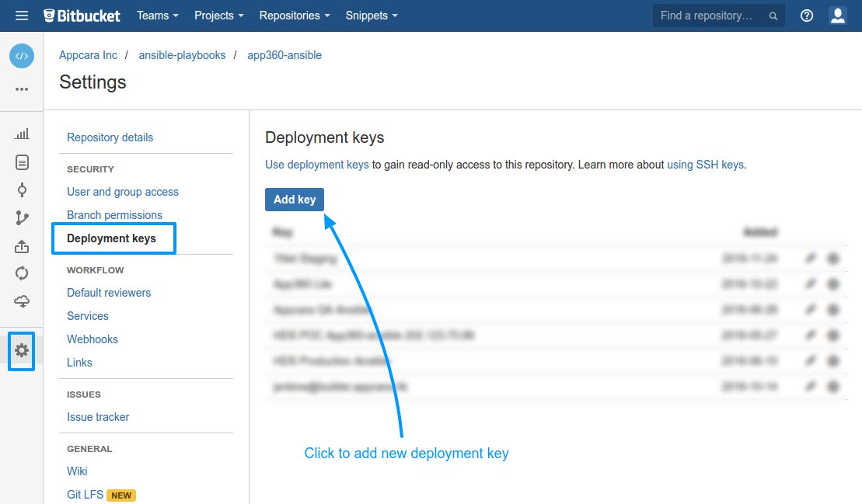Open Repository details settings page
Viewport: 862px width, 504px height.
pyautogui.click(x=110, y=137)
